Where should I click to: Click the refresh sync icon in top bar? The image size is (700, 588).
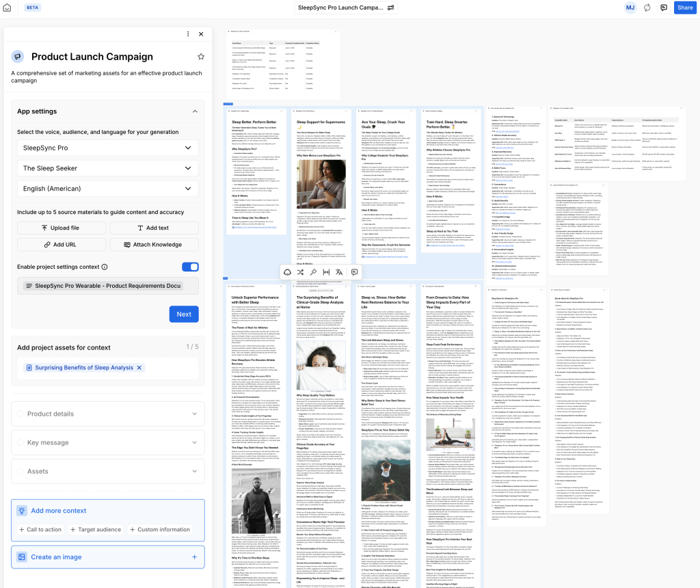(x=647, y=8)
